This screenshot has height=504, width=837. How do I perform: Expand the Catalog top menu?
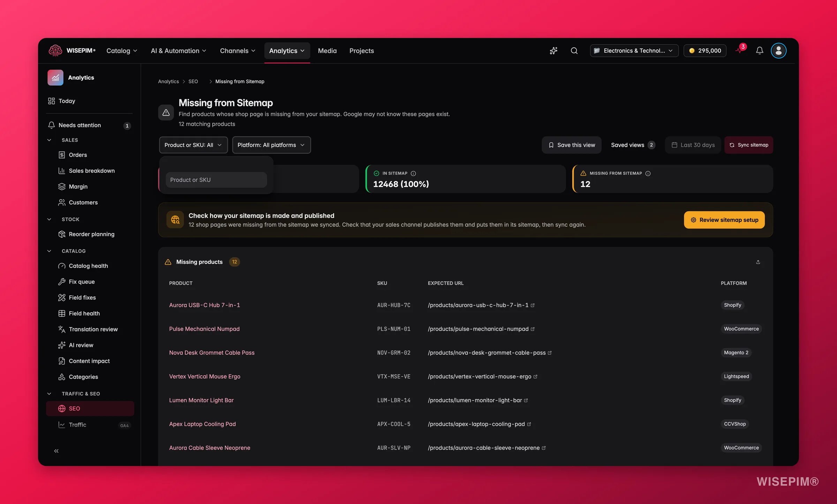122,51
